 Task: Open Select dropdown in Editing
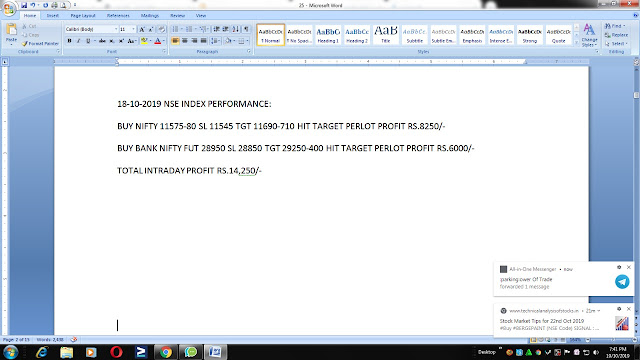pyautogui.click(x=616, y=43)
